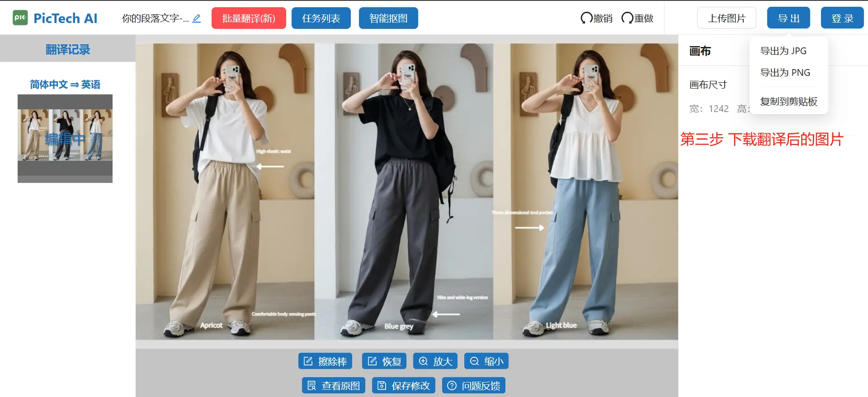Click the PicTech AI brand name text
The height and width of the screenshot is (397, 868).
point(66,18)
